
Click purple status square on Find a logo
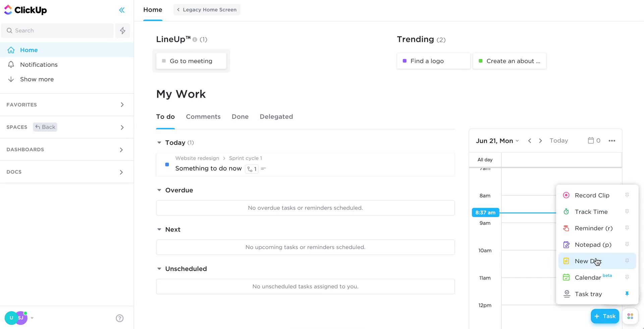tap(405, 61)
